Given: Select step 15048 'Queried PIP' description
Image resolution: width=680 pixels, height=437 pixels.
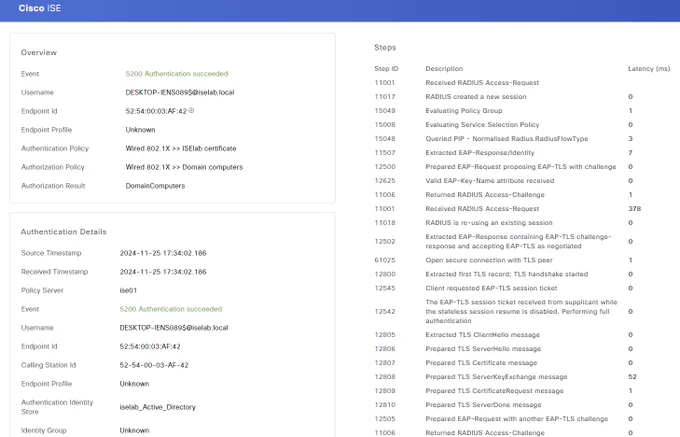Looking at the screenshot, I should (x=507, y=139).
